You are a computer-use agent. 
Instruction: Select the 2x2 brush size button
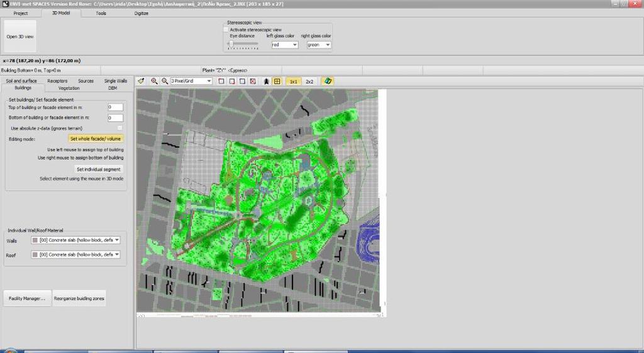click(309, 82)
